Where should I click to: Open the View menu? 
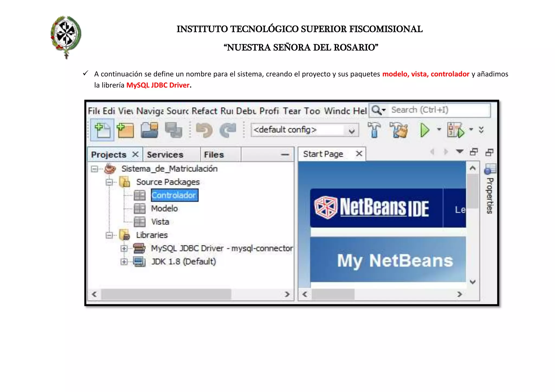(126, 111)
